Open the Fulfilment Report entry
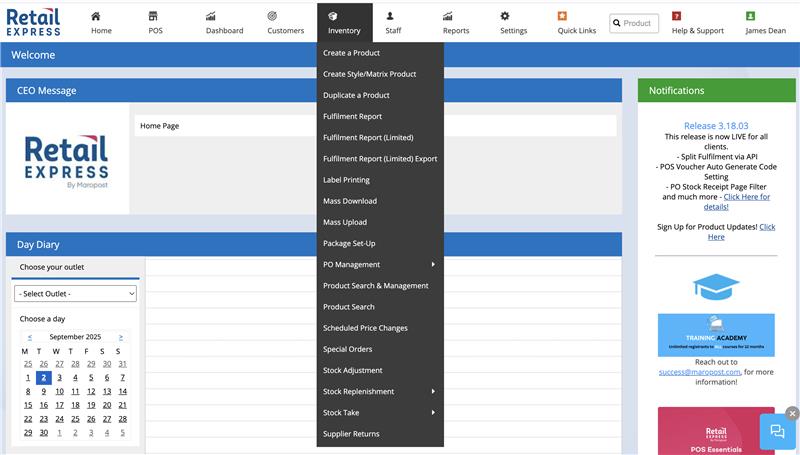Image resolution: width=800 pixels, height=455 pixels. click(x=353, y=116)
